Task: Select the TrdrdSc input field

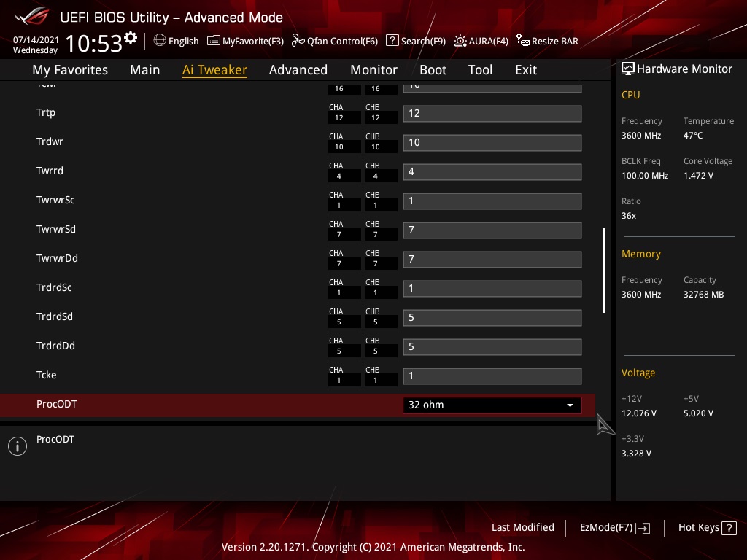Action: [x=492, y=288]
